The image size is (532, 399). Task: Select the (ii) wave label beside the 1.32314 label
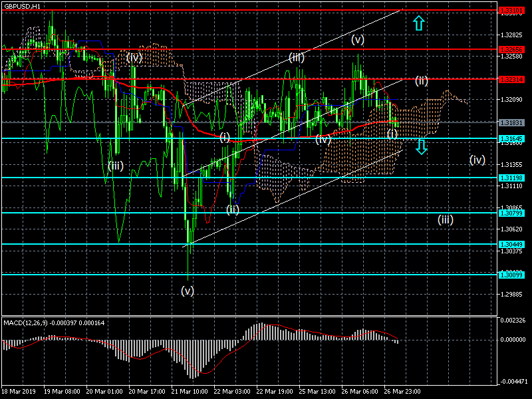pyautogui.click(x=422, y=80)
